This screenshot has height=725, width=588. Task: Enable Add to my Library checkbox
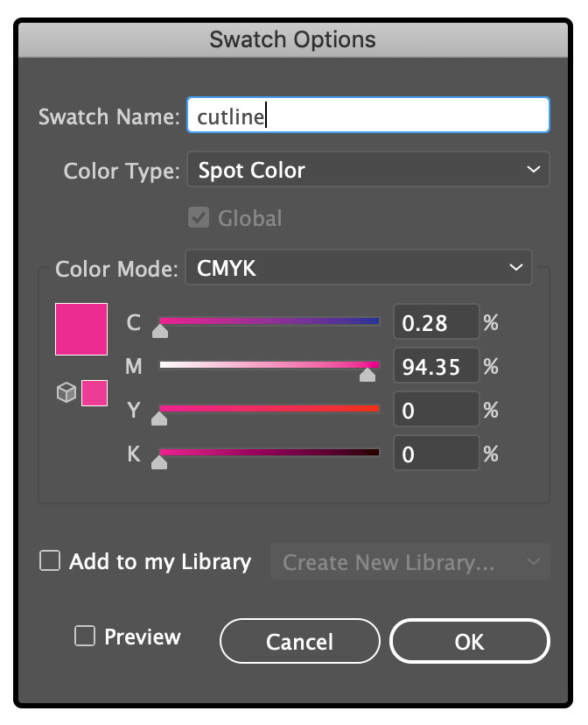click(50, 561)
